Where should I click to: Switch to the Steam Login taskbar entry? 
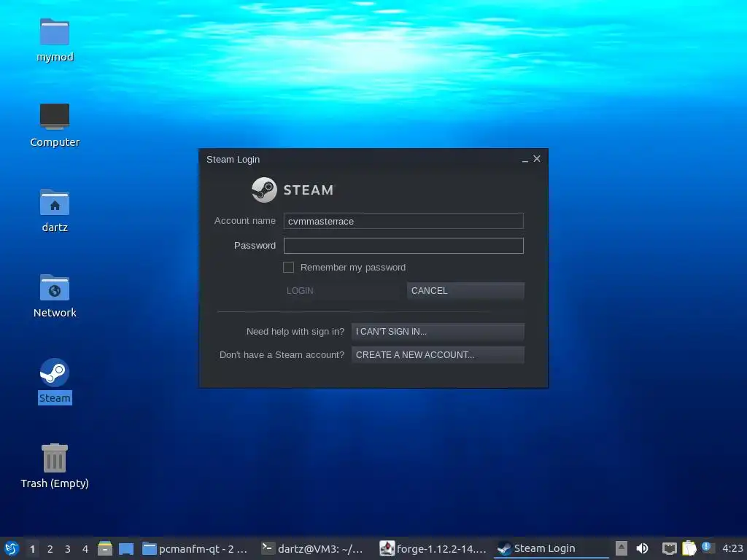[x=551, y=548]
